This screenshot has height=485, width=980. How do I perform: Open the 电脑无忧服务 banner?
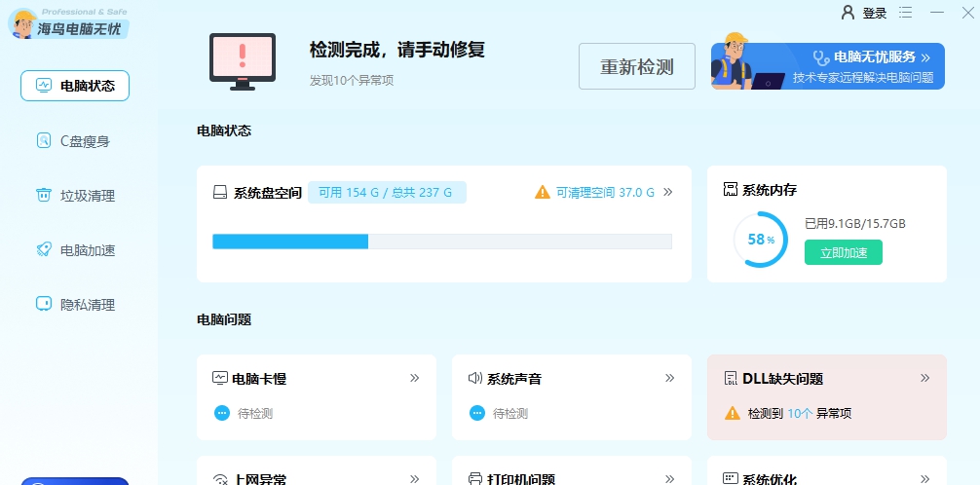coord(827,66)
